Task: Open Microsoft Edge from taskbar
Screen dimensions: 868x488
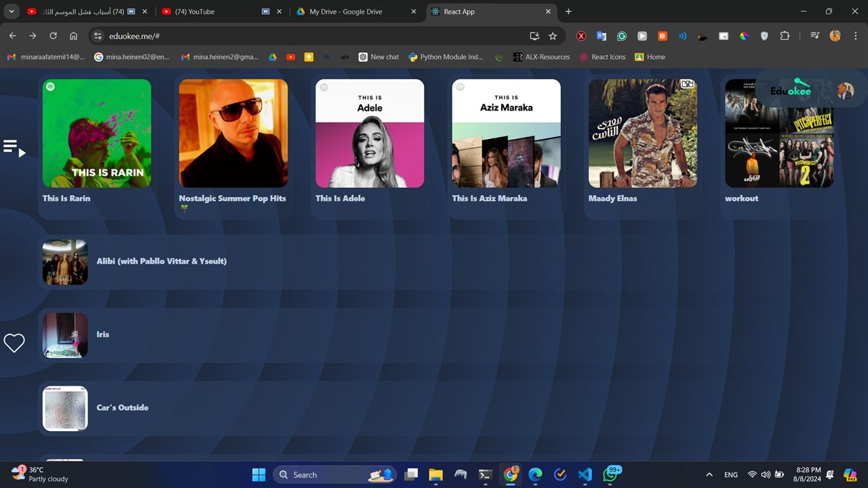Action: coord(535,474)
